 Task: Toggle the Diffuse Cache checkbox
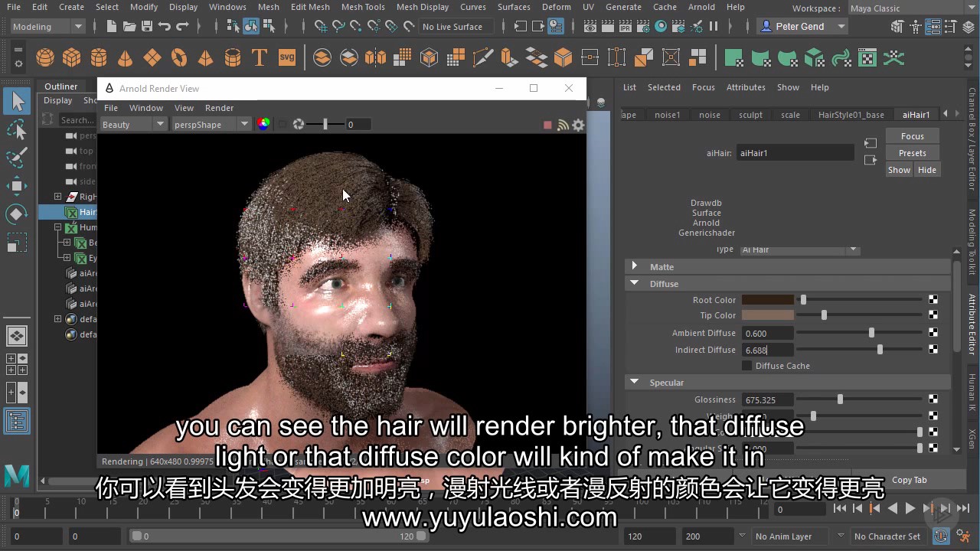[x=747, y=366]
